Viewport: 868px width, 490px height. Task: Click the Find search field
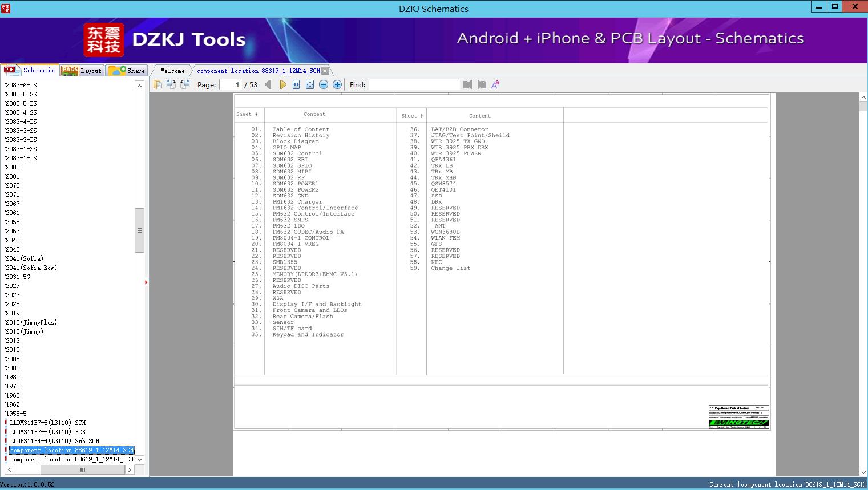click(x=414, y=84)
